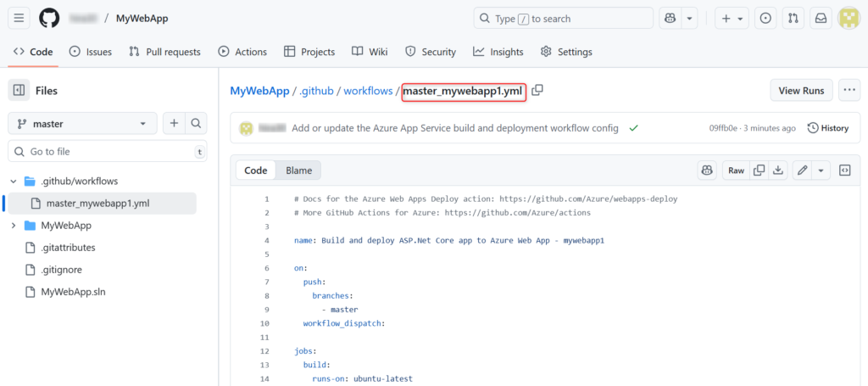Open the Projects tab

(309, 52)
